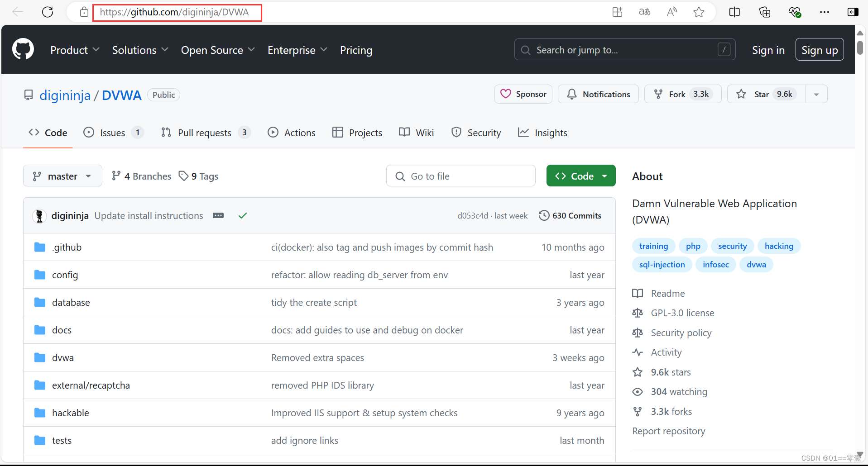Open the browser read aloud icon
868x466 pixels.
point(672,12)
